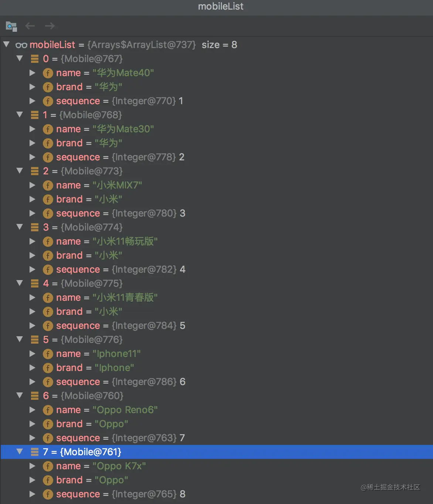Click list element icon of row 1

pos(35,115)
